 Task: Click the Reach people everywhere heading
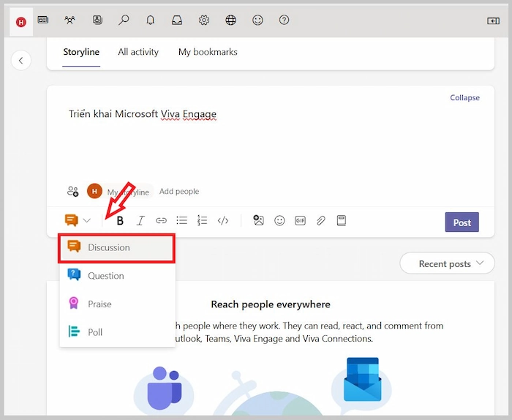(x=271, y=304)
